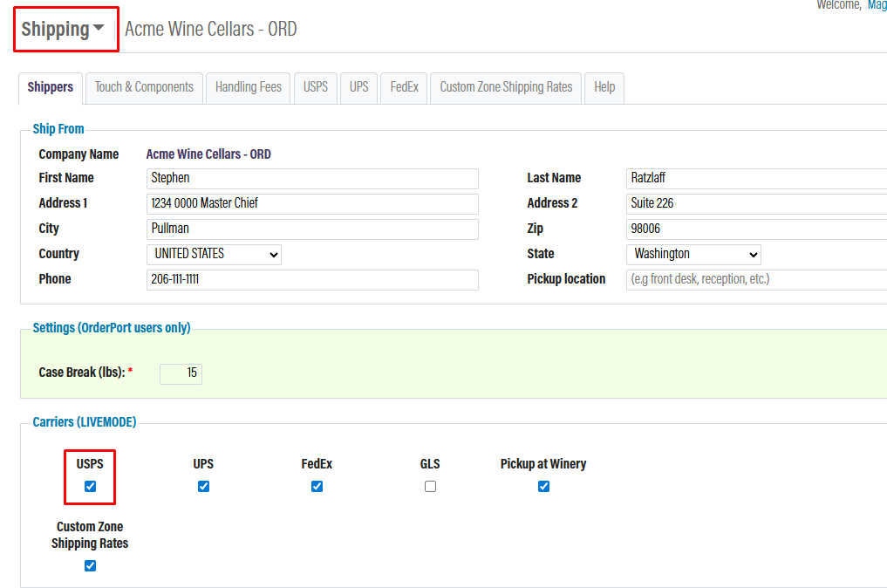The height and width of the screenshot is (588, 887).
Task: Uncheck the USPS carrier checkbox
Action: [x=90, y=486]
